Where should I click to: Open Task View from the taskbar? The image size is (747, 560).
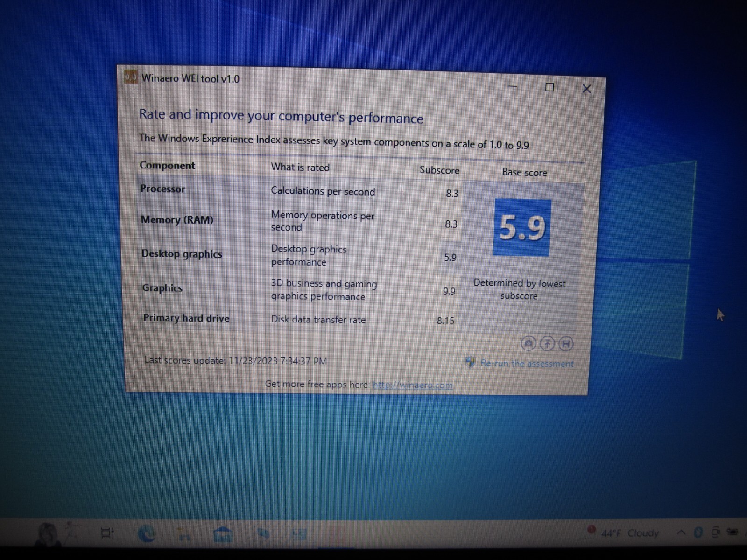(107, 532)
